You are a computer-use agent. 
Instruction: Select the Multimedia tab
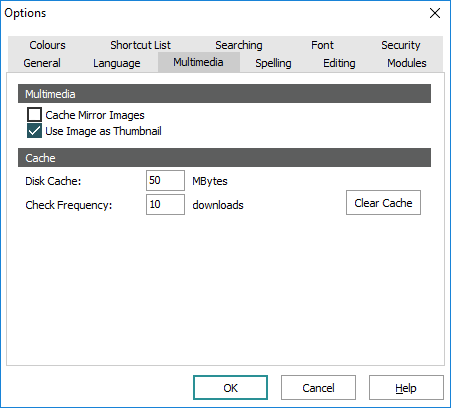tap(199, 62)
